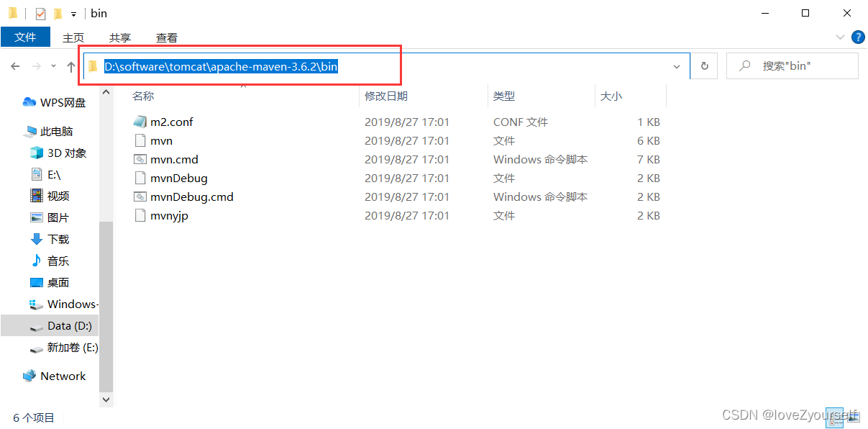Open the 主页 ribbon tab
This screenshot has height=429, width=868.
click(73, 37)
